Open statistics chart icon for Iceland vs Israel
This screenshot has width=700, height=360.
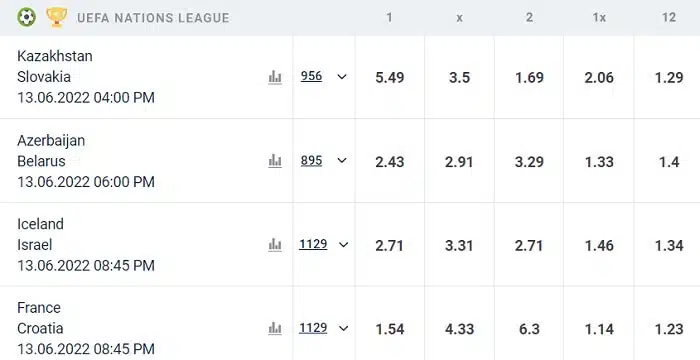275,245
